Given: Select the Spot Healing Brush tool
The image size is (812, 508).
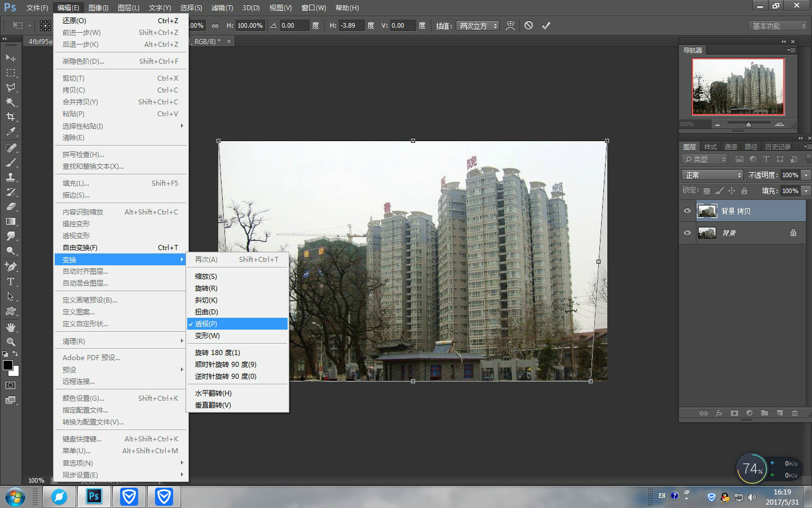Looking at the screenshot, I should tap(11, 148).
